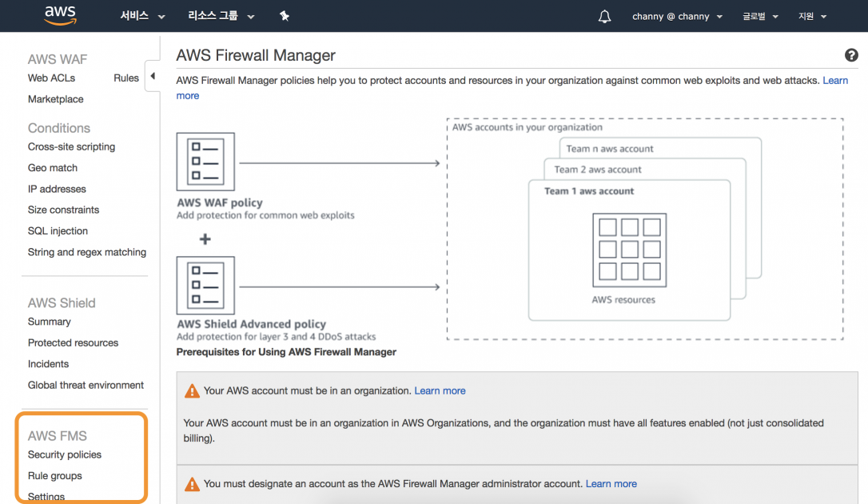Collapse the sidebar using the arrow tab
This screenshot has width=868, height=504.
pos(152,77)
